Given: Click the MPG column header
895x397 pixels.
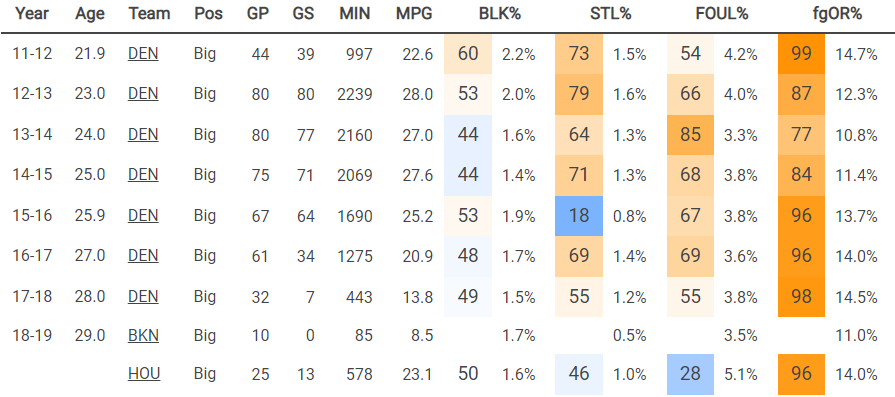Looking at the screenshot, I should (x=414, y=14).
